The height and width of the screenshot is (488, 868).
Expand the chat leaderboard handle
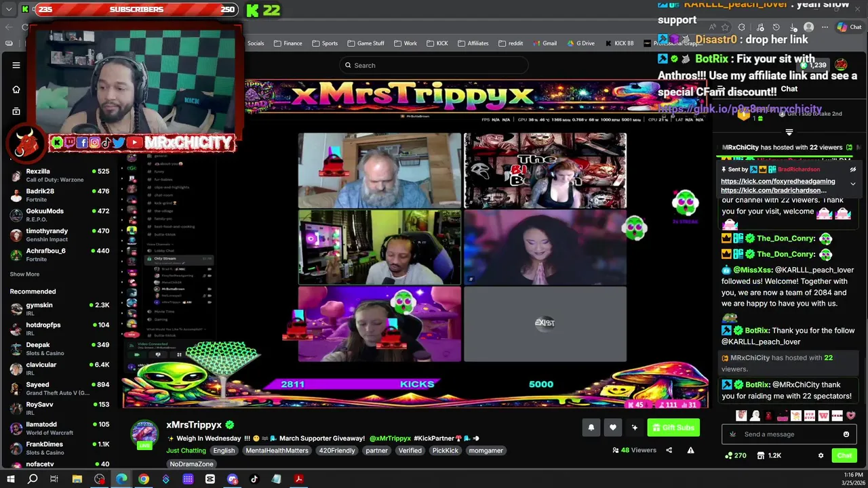(789, 132)
